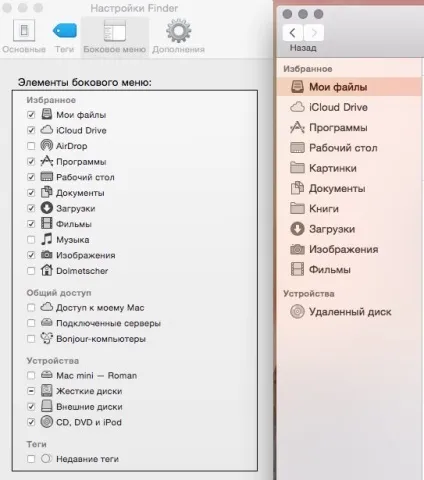Click the Внешние диски drive icon

pos(47,406)
